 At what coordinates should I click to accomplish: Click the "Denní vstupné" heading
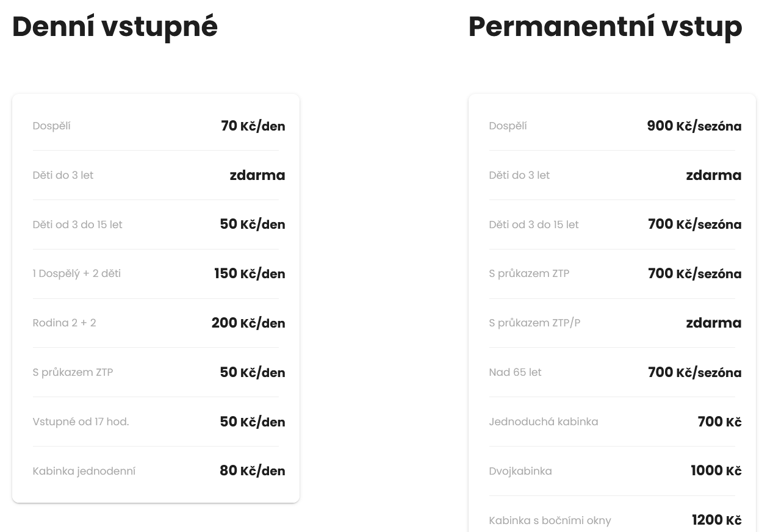[115, 27]
